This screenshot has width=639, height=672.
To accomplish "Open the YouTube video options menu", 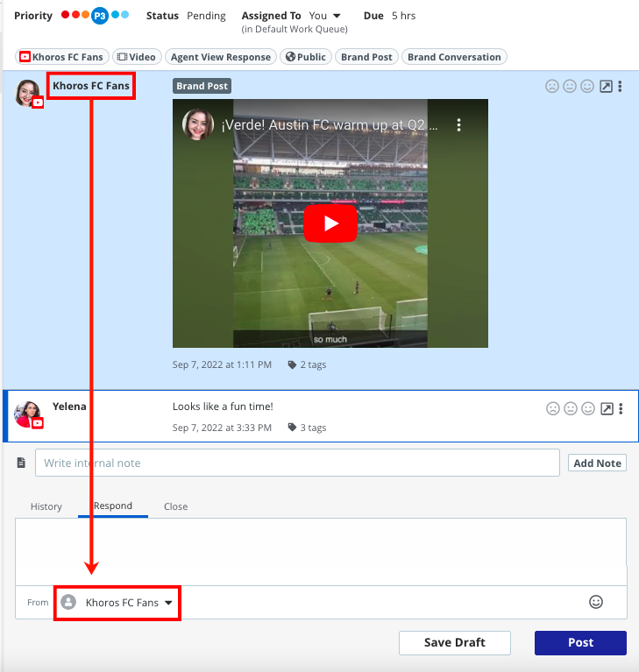I will coord(459,124).
